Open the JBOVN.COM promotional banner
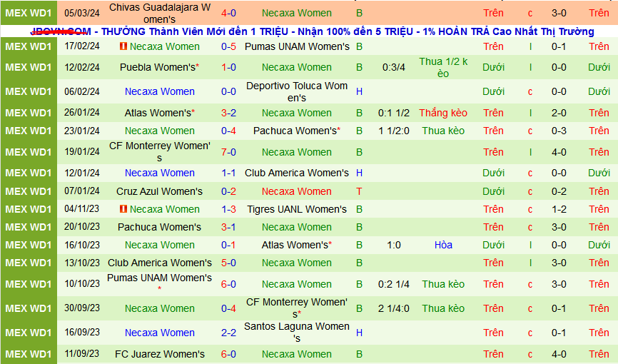 click(x=312, y=31)
